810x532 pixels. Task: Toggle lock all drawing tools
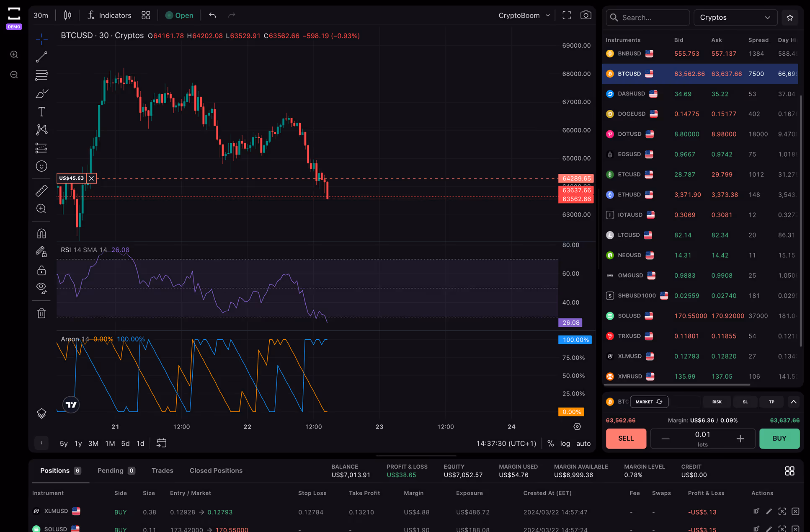41,270
